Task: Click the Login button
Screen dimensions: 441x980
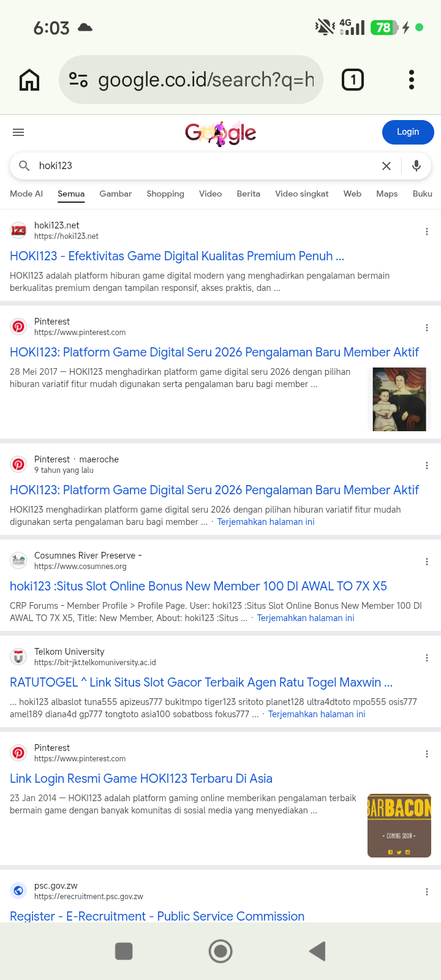Action: (x=408, y=132)
